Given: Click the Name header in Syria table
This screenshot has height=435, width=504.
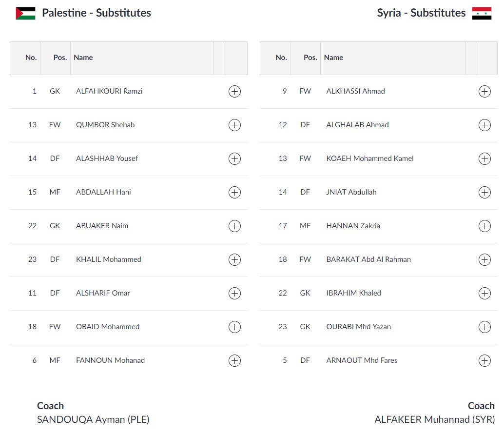Looking at the screenshot, I should [x=333, y=58].
